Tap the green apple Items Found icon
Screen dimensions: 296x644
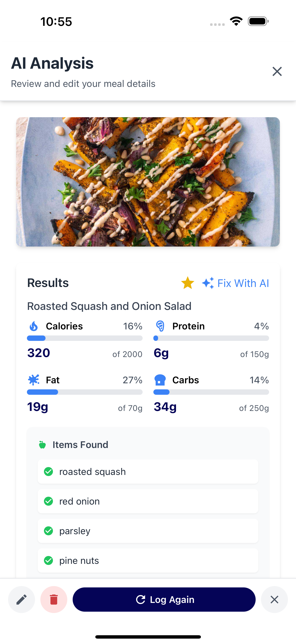point(42,445)
